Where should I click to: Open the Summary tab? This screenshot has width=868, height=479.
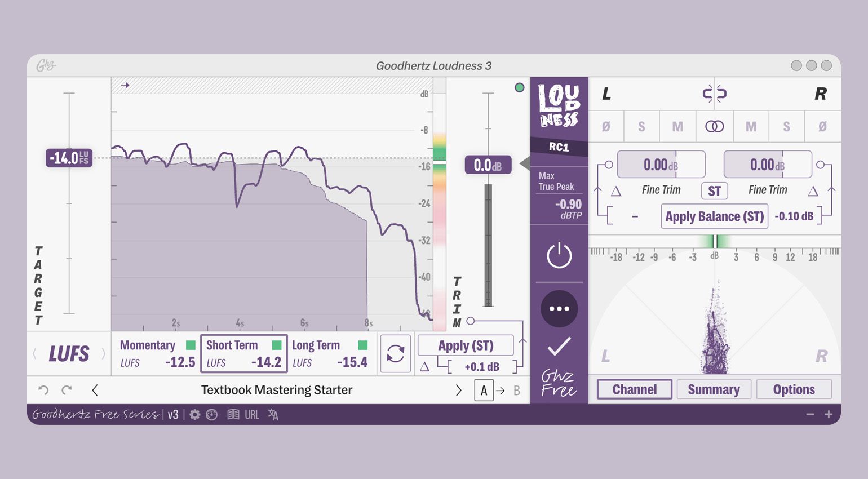[714, 389]
